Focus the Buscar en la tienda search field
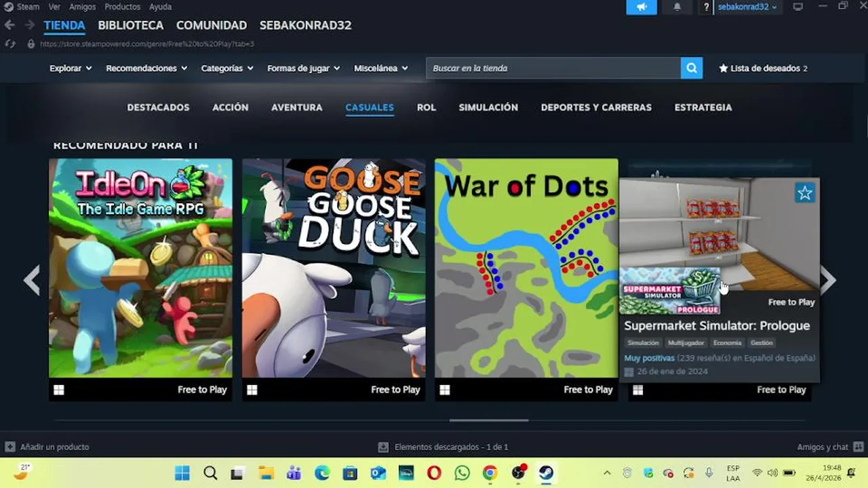Screen dimensions: 868x488 coord(553,68)
